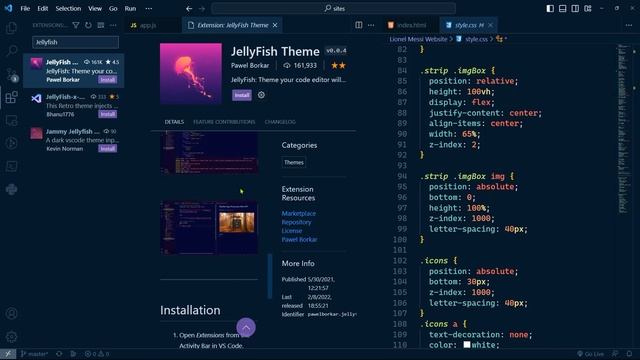Open Remote Explorer in the activity bar
Image resolution: width=640 pixels, height=360 pixels.
[x=11, y=120]
